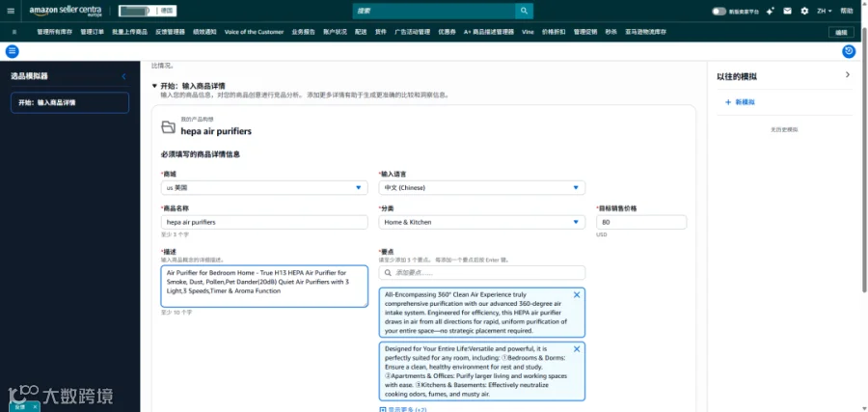Screen dimensions: 868x412
Task: Click the 目标销售价格 input field
Action: click(641, 222)
